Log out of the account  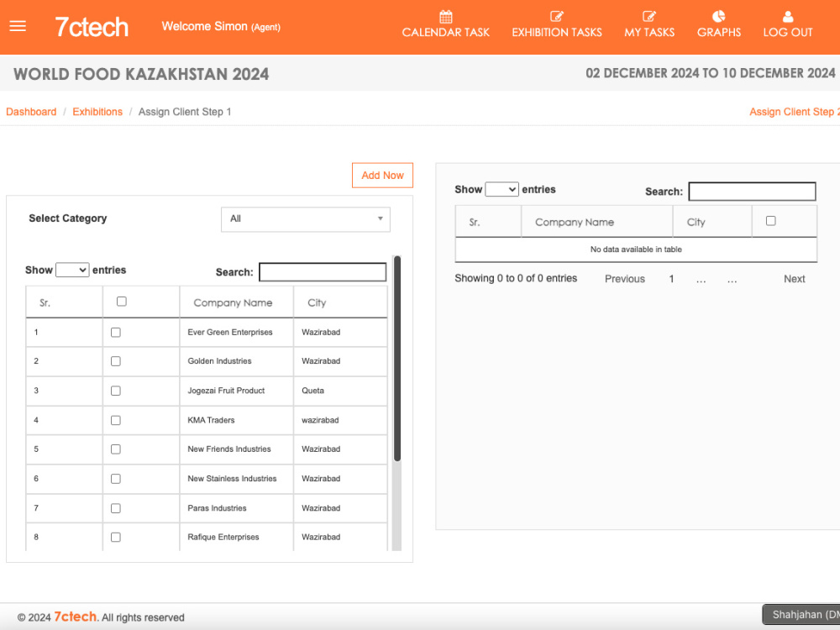click(x=788, y=24)
